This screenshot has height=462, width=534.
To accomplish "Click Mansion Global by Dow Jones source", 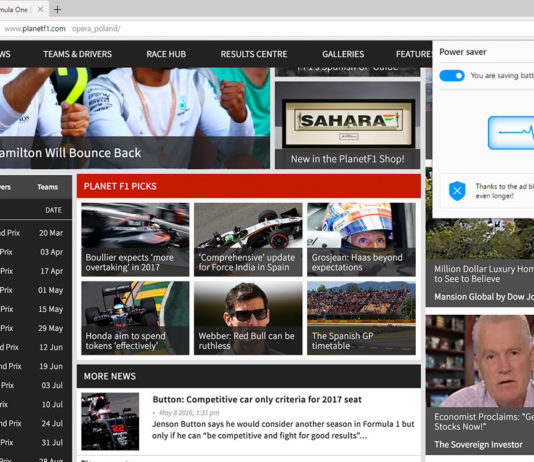I will coord(484,297).
